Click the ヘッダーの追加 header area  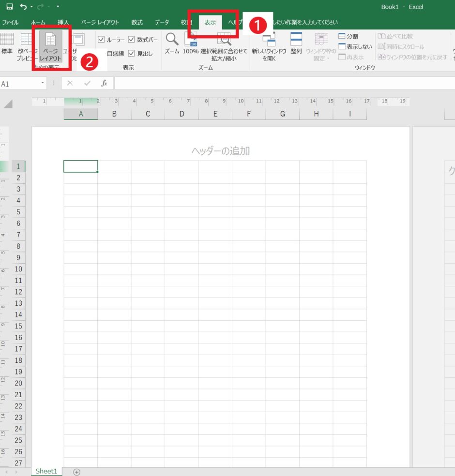pyautogui.click(x=221, y=150)
